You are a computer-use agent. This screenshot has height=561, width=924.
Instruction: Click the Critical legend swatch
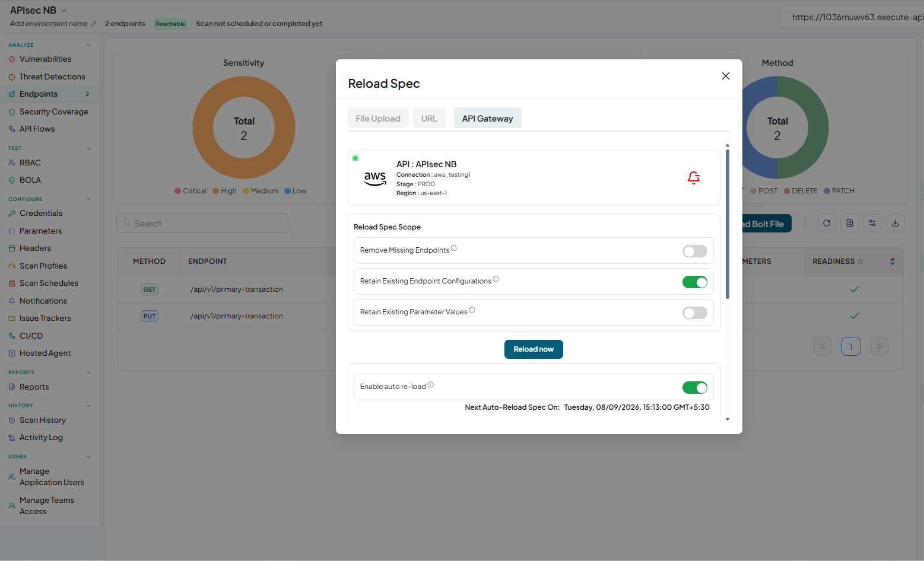(178, 191)
